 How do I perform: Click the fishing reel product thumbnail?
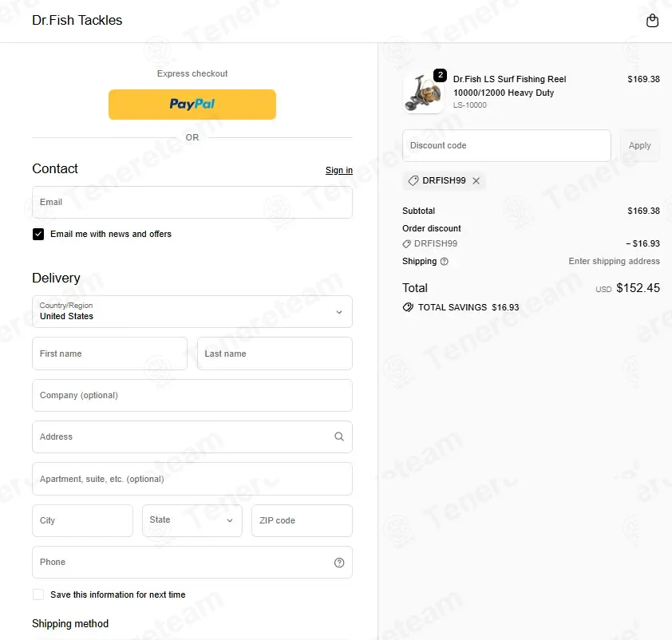tap(424, 93)
